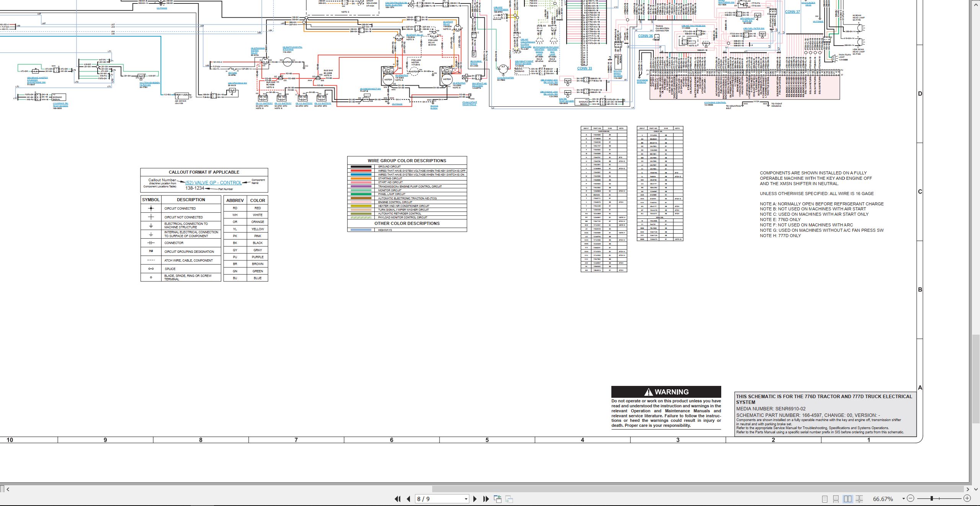The width and height of the screenshot is (980, 506).
Task: Click 'WIRE GROUP COLOR DESCRIPTIONS' heading
Action: pos(407,161)
